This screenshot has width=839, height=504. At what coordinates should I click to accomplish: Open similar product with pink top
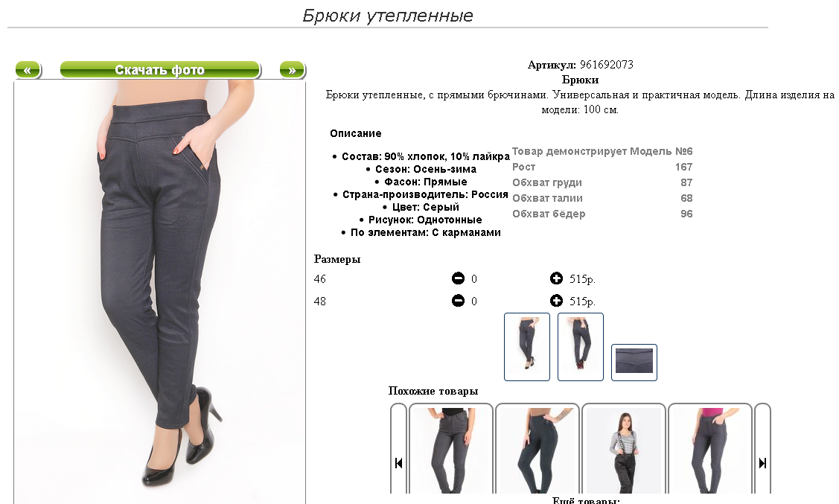[710, 450]
